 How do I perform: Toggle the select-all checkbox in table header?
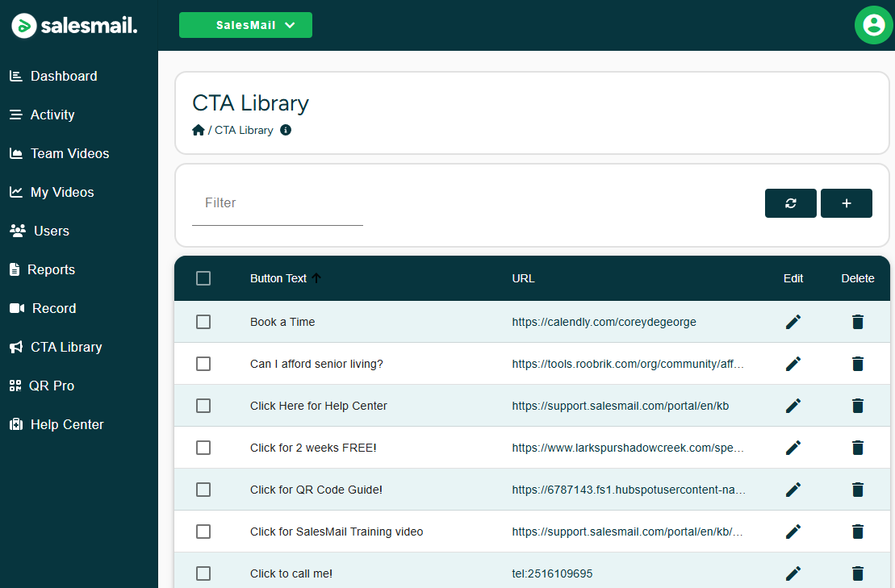pos(203,278)
